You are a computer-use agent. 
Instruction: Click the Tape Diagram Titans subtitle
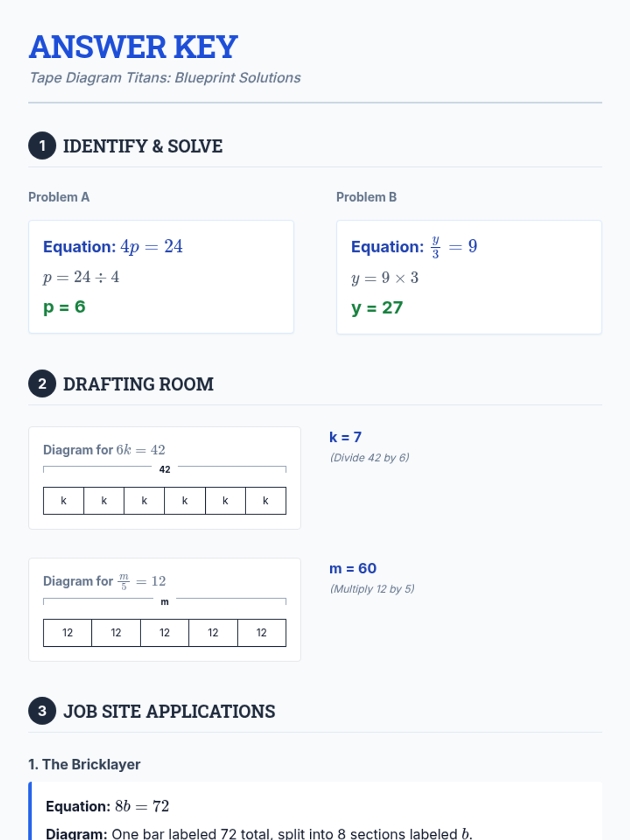[165, 78]
